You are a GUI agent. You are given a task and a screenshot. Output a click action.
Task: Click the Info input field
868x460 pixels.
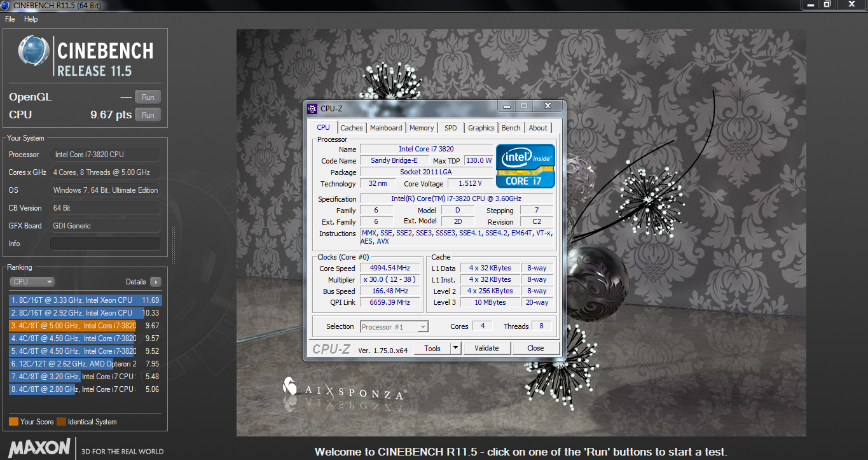click(106, 244)
